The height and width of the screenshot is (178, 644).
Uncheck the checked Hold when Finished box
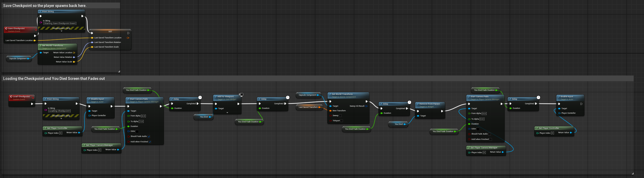click(150, 142)
